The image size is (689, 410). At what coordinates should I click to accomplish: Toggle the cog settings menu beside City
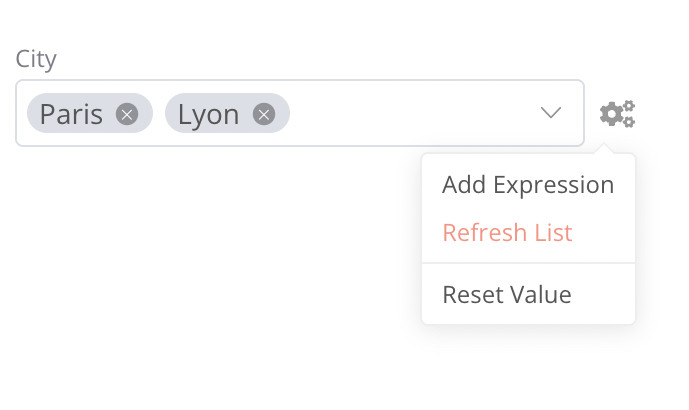tap(617, 114)
